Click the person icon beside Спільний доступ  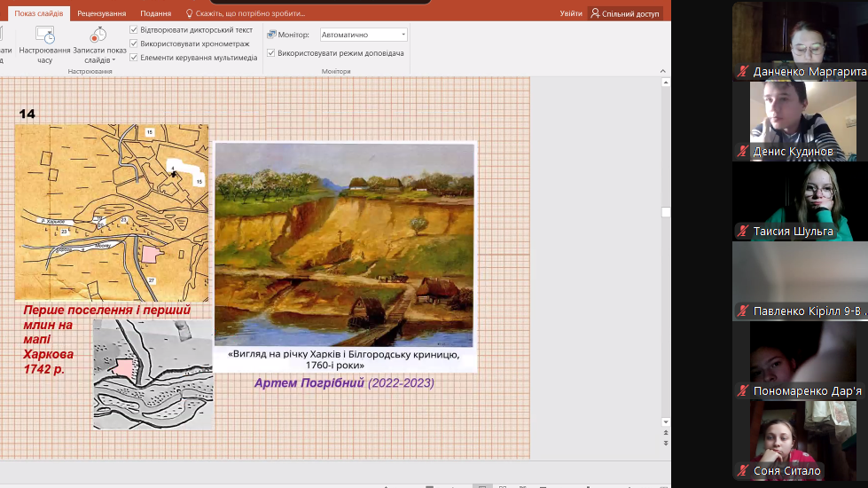tap(595, 12)
